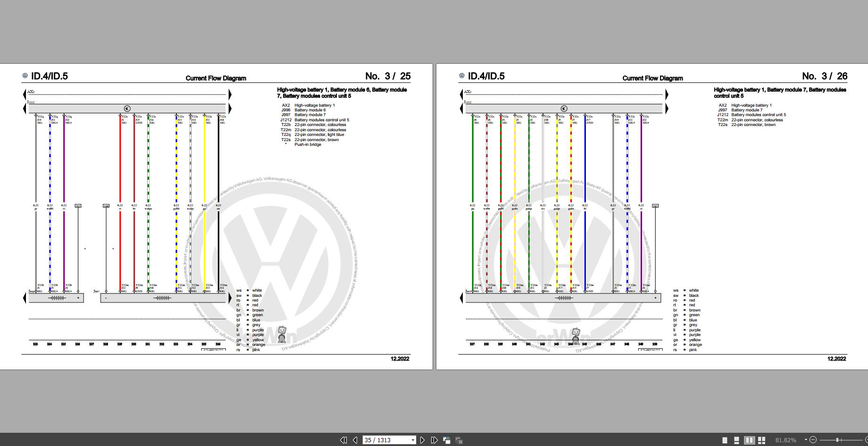Click the 81.82% zoom percentage value
This screenshot has height=446, width=868.
785,440
